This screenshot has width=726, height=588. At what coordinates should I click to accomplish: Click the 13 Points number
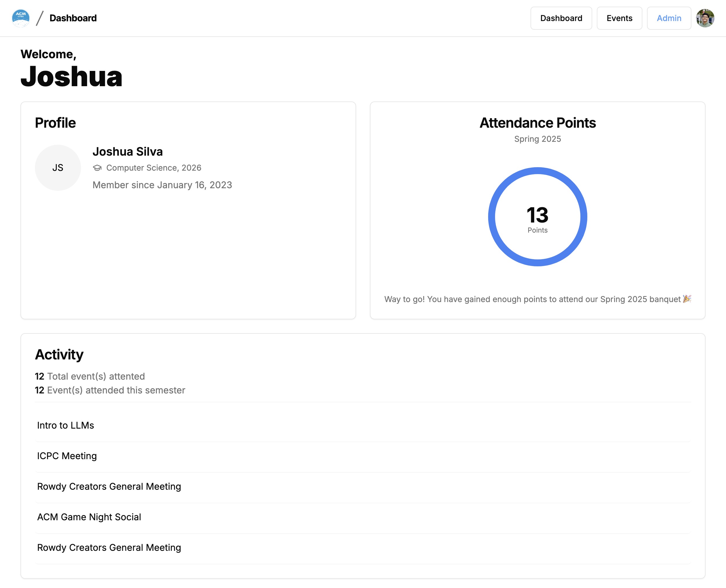tap(537, 215)
